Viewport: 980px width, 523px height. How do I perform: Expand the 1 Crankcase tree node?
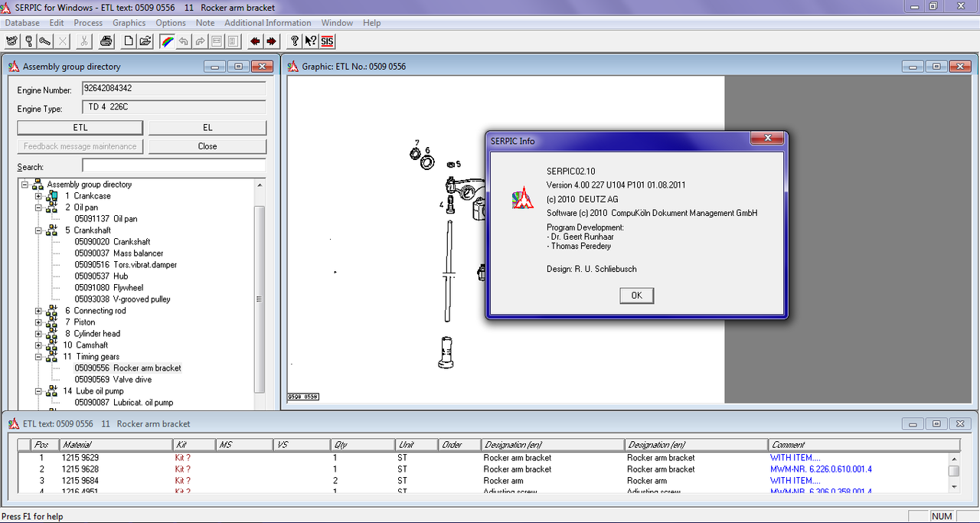(x=38, y=196)
